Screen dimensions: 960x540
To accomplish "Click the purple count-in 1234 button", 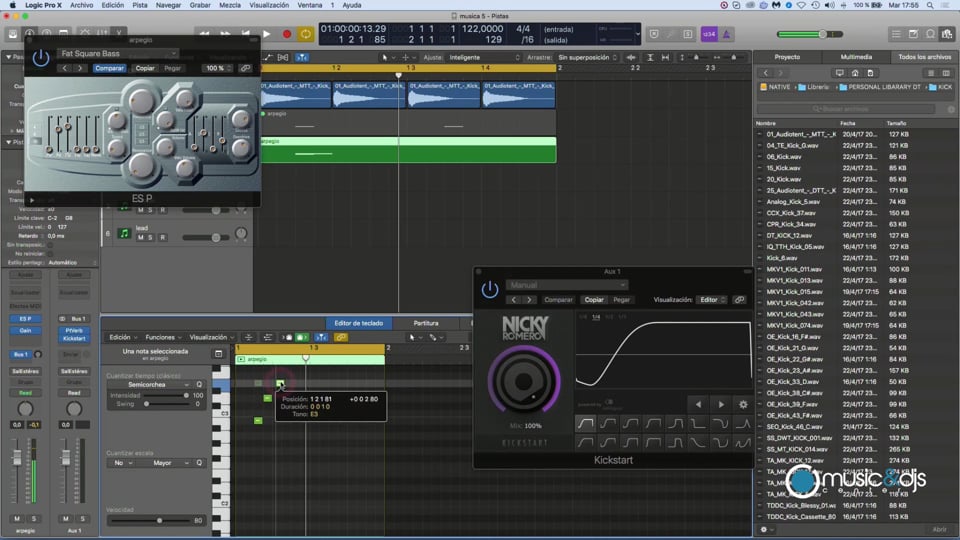I will coord(708,34).
